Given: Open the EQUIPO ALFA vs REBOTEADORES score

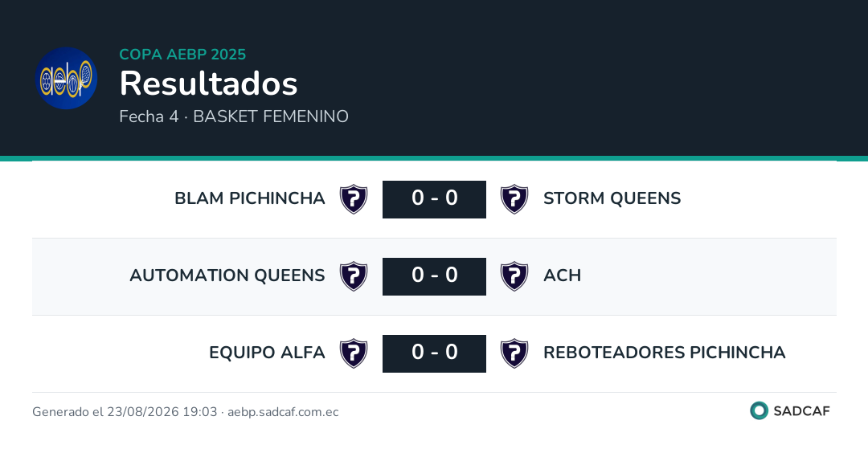Looking at the screenshot, I should pos(434,353).
